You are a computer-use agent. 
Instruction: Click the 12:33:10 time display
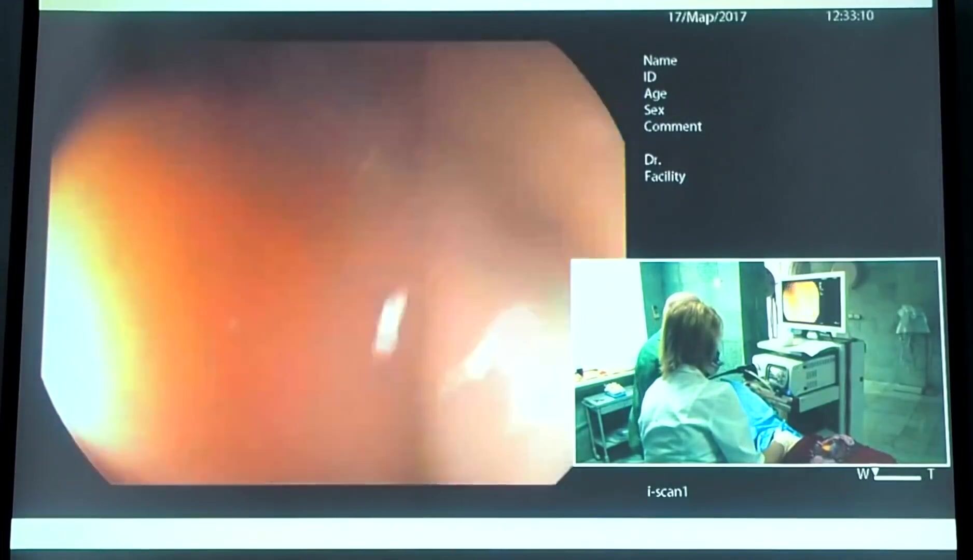tap(850, 16)
